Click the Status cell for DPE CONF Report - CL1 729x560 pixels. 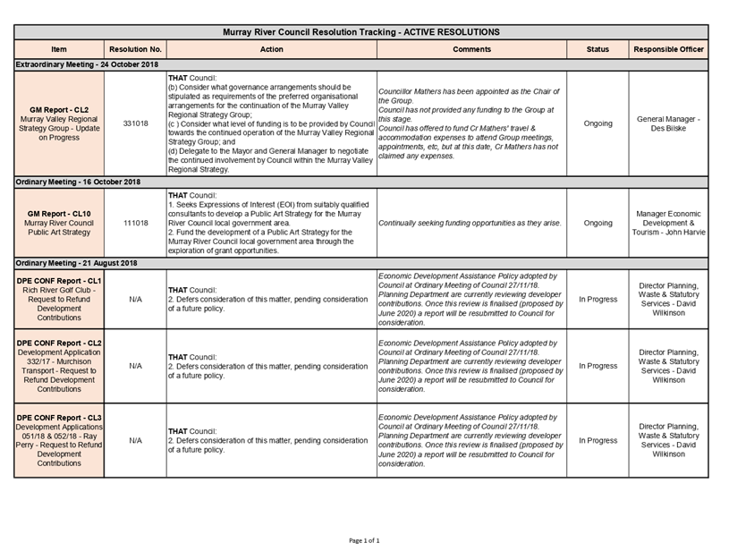point(598,299)
